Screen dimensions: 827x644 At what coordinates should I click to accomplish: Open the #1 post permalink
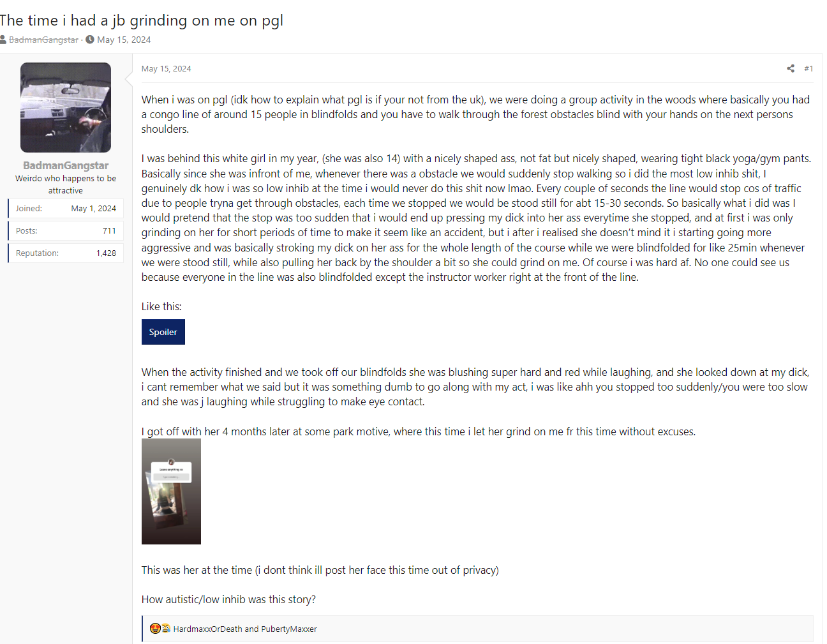point(808,68)
